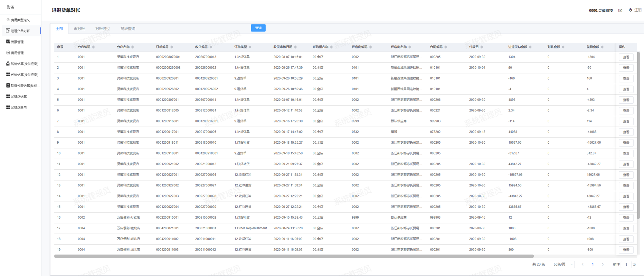
Task: Click the mail envelope icon in header
Action: click(x=620, y=10)
